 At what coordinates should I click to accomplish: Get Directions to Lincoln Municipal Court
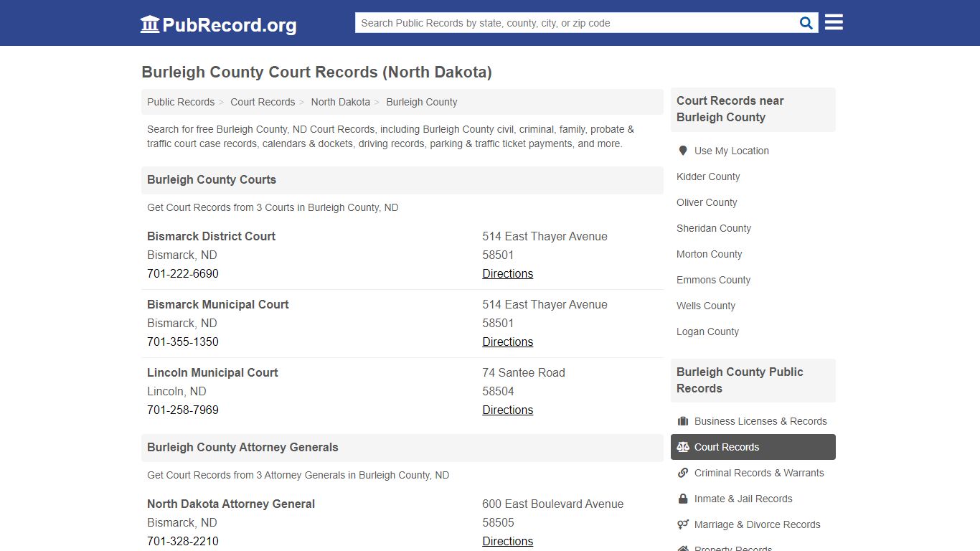point(508,410)
